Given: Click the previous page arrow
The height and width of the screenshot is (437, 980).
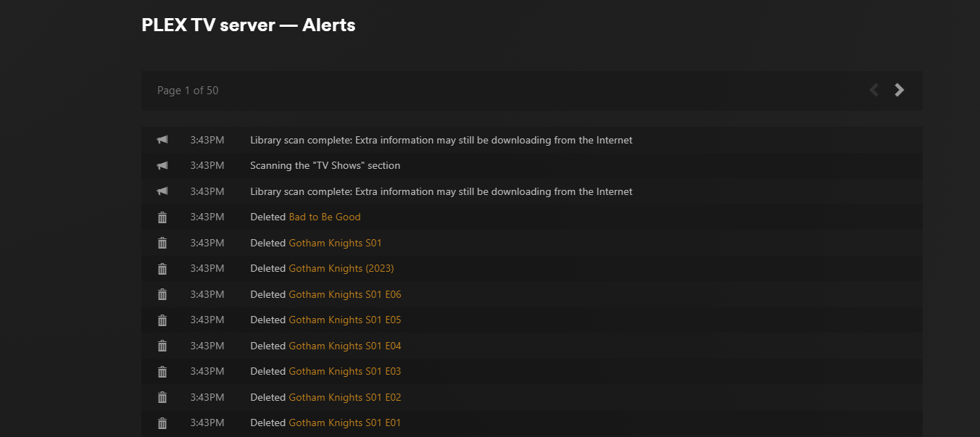Looking at the screenshot, I should (x=874, y=90).
